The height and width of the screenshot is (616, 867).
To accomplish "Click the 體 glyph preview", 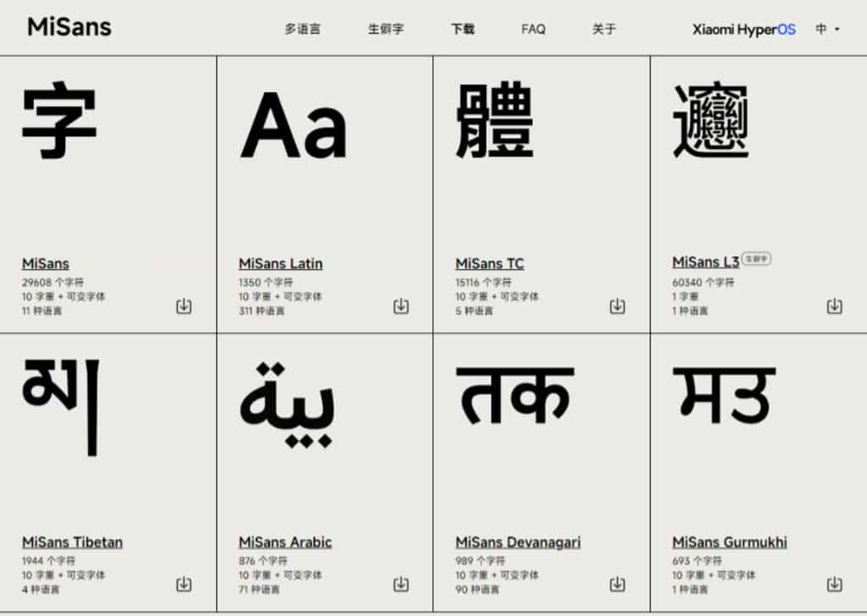I will [494, 120].
